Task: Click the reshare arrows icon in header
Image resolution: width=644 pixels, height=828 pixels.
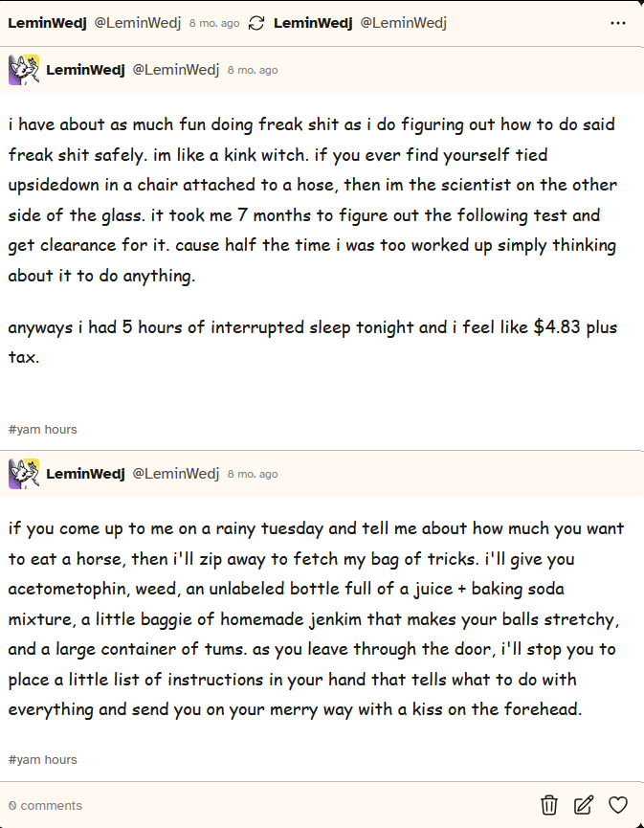Action: (256, 23)
